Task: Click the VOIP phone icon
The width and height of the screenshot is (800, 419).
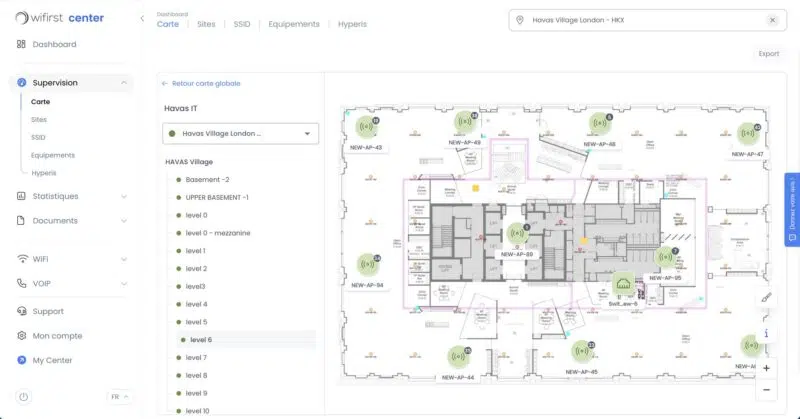Action: 21,283
